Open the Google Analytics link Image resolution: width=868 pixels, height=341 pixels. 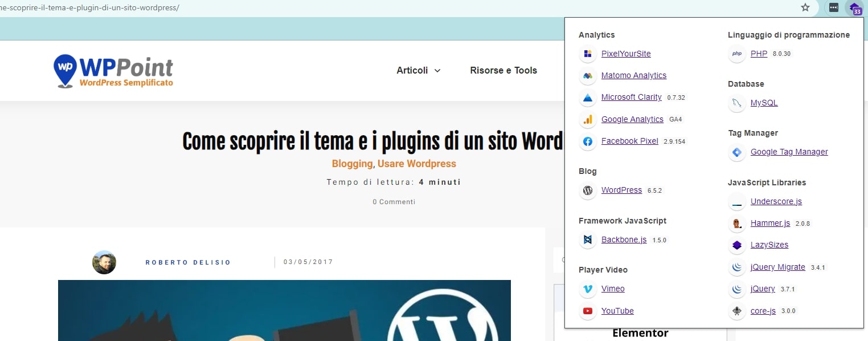coord(632,119)
